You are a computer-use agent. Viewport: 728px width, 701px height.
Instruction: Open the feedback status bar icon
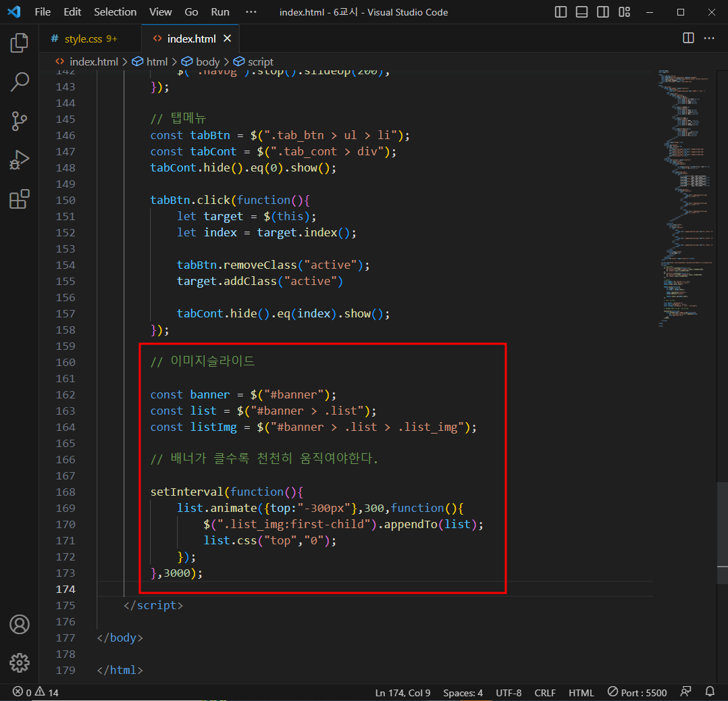point(685,692)
